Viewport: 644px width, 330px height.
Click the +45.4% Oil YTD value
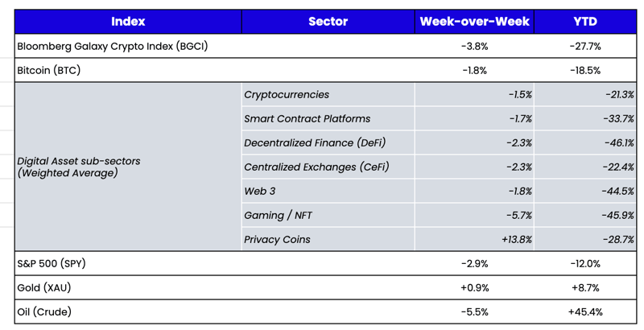[585, 312]
